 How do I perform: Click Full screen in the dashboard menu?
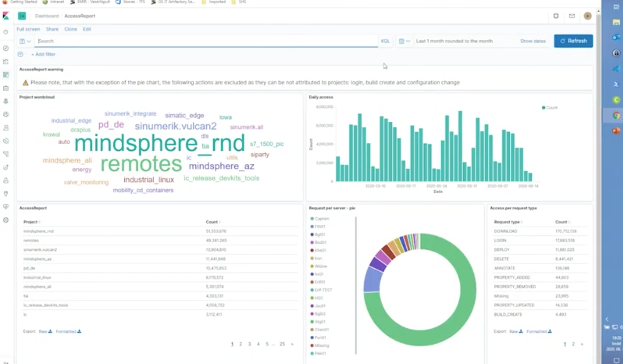point(28,29)
